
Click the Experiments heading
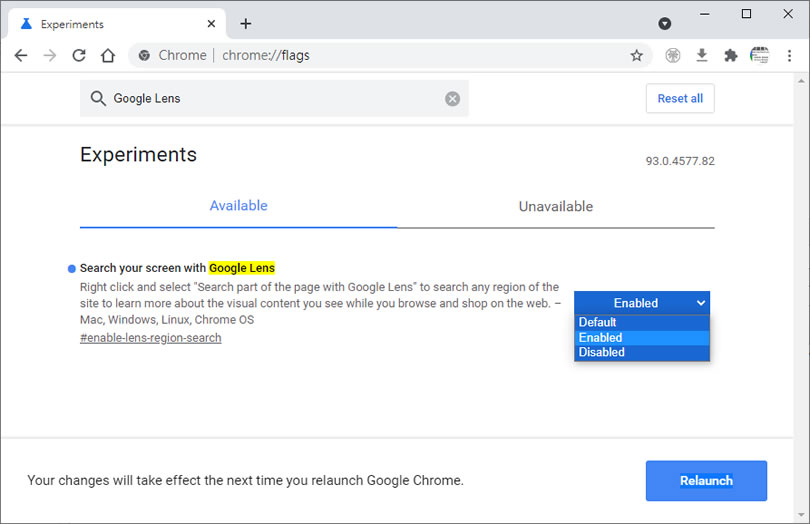pos(138,155)
